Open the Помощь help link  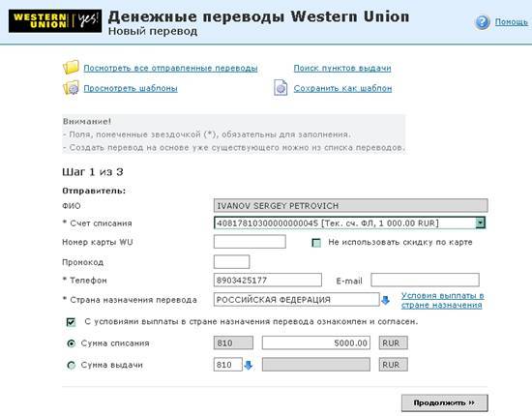(x=512, y=22)
